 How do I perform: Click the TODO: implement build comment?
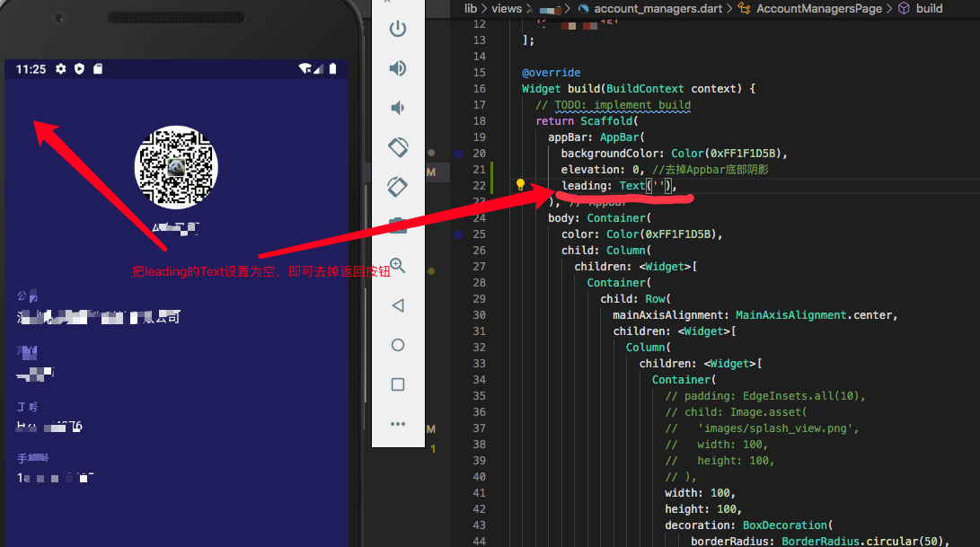(622, 105)
